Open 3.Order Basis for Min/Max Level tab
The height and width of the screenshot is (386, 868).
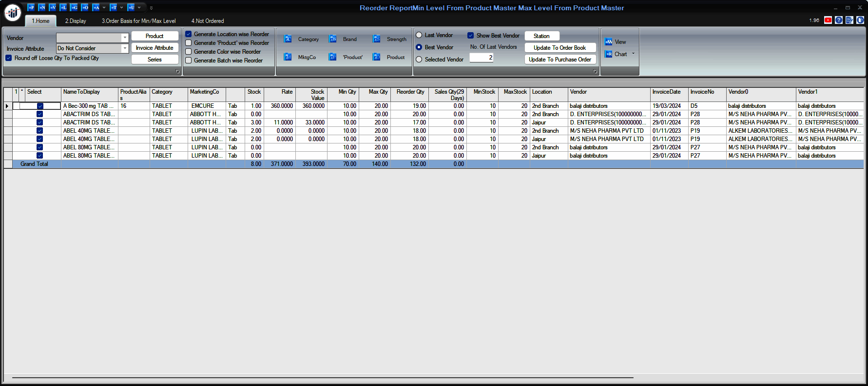[x=139, y=21]
